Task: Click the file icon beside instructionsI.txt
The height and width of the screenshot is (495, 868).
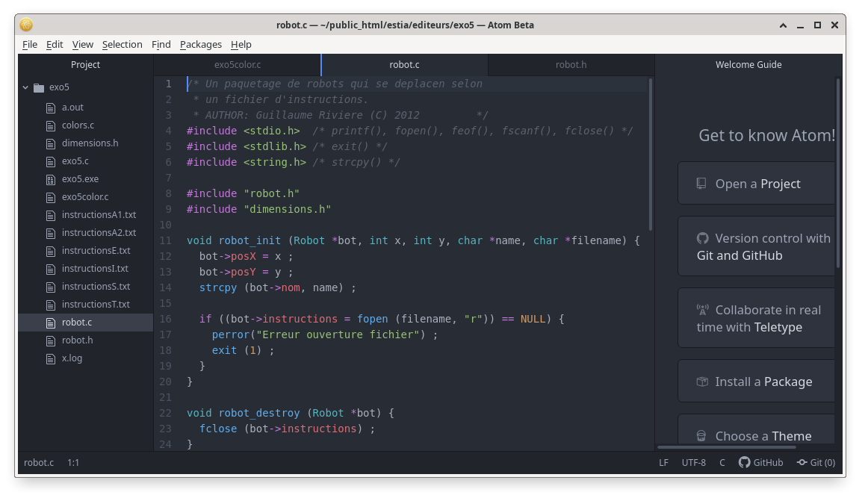Action: 51,269
